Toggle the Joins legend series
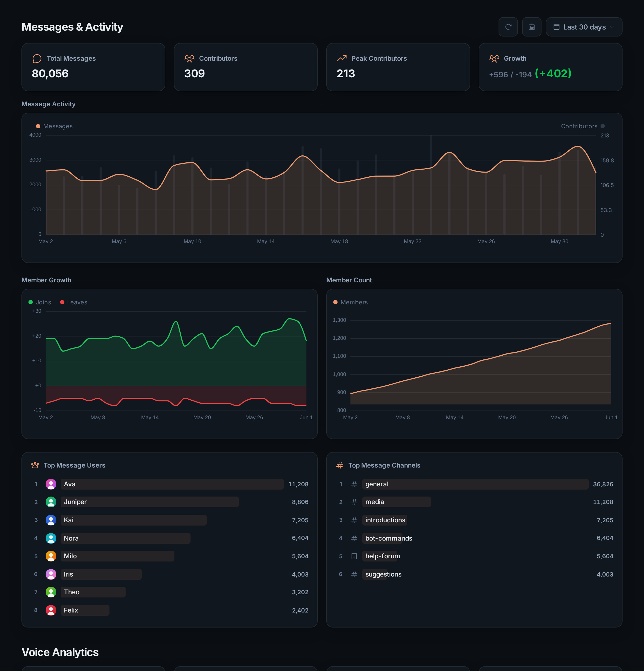Screen dimensions: 644x671 [40, 302]
